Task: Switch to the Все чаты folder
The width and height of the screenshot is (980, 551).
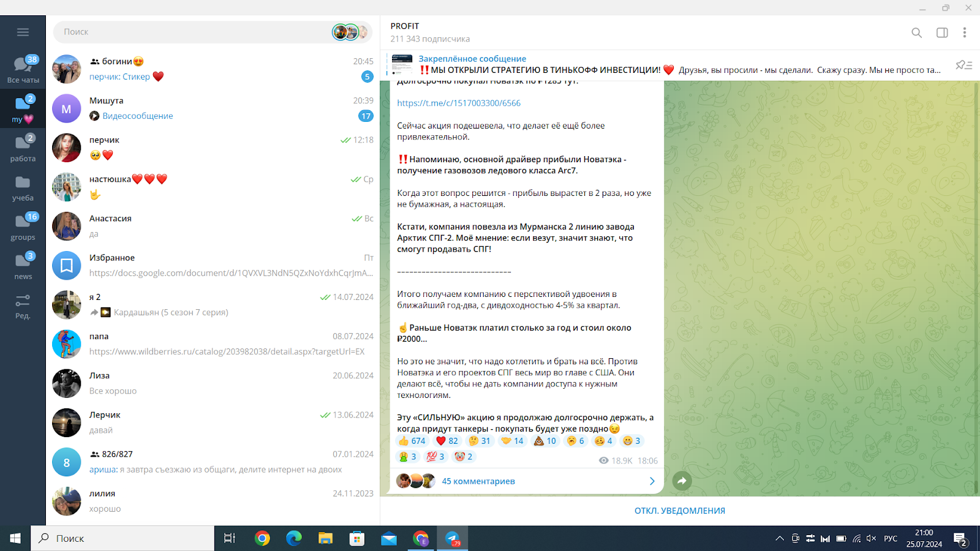Action: click(x=23, y=70)
